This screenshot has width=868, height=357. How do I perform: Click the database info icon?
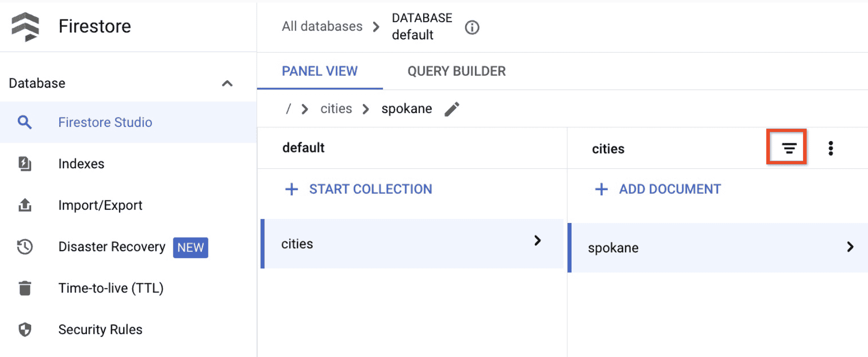click(472, 27)
